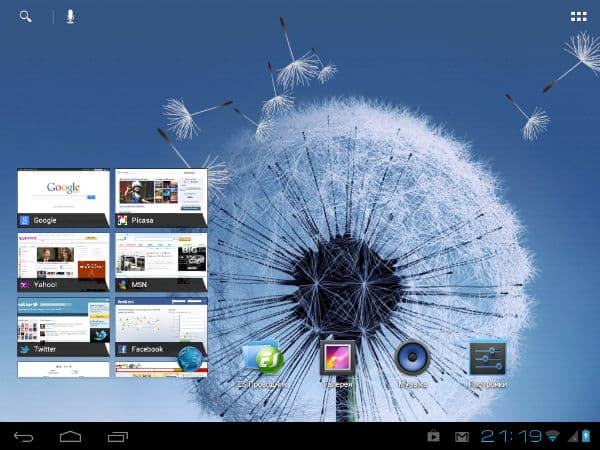600x450 pixels.
Task: Tap the Wi-Fi signal status icon
Action: (x=552, y=436)
